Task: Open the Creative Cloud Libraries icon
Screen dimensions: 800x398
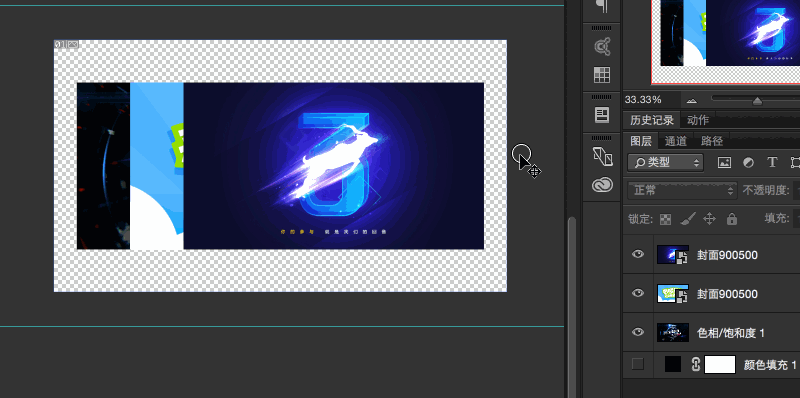Action: click(x=602, y=184)
